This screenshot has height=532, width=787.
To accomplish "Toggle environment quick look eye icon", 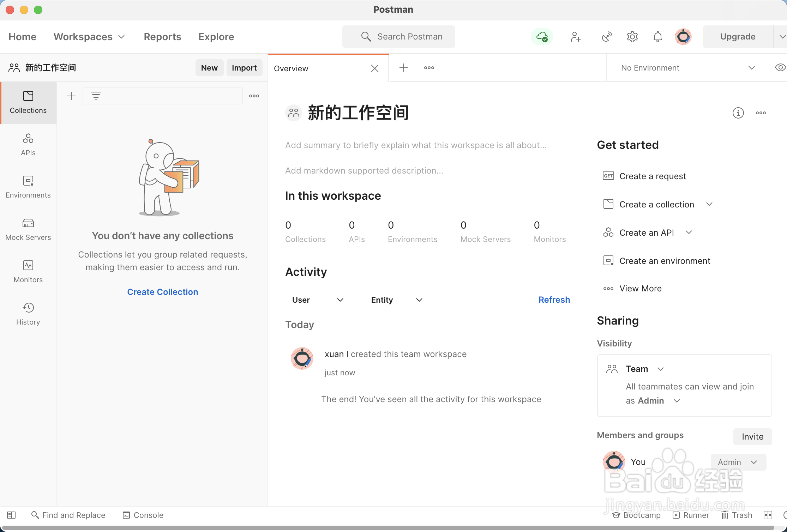I will coord(780,68).
